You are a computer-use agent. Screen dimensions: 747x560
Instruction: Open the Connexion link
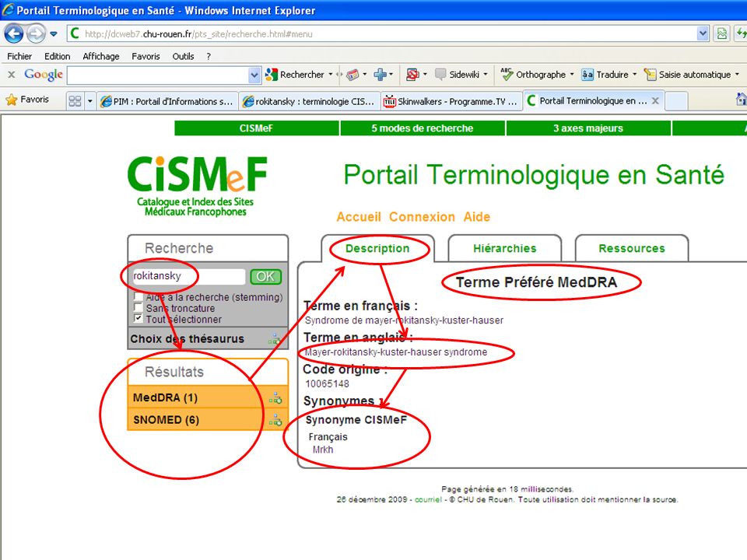tap(422, 217)
